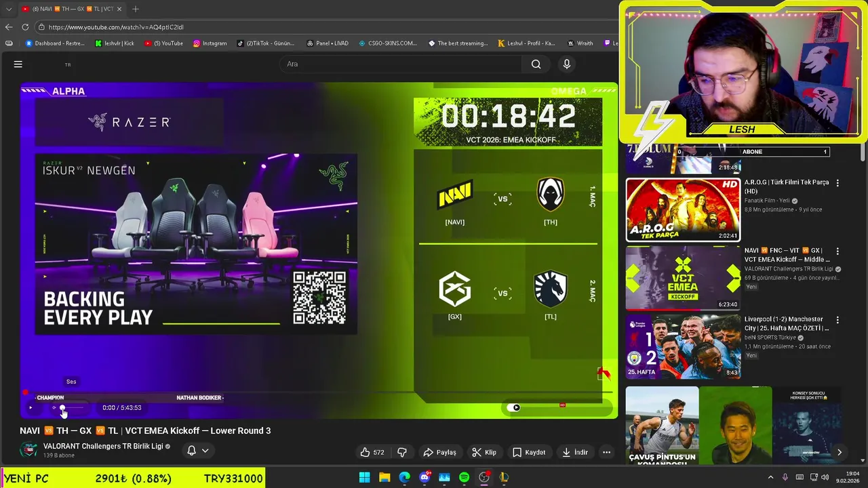Viewport: 868px width, 488px height.
Task: Click the Paylaş share button
Action: point(439,452)
